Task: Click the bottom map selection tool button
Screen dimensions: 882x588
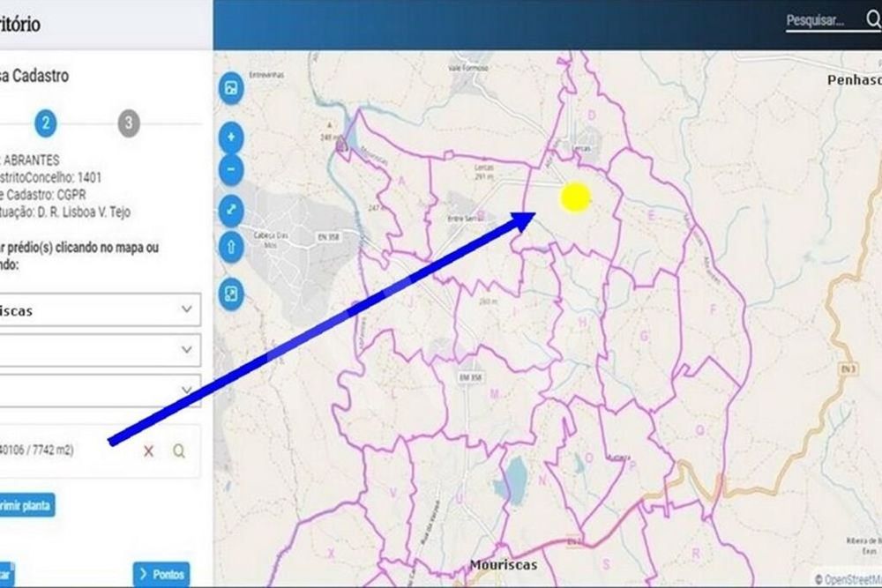Action: pos(231,294)
